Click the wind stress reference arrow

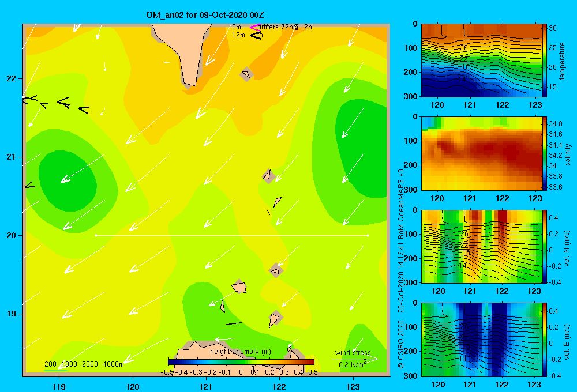coord(354,359)
